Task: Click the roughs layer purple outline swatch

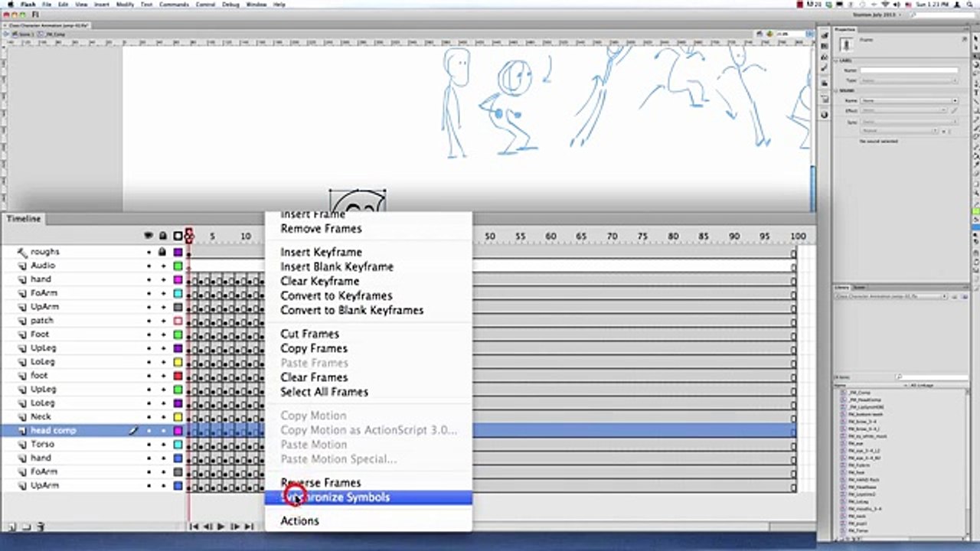Action: click(178, 252)
